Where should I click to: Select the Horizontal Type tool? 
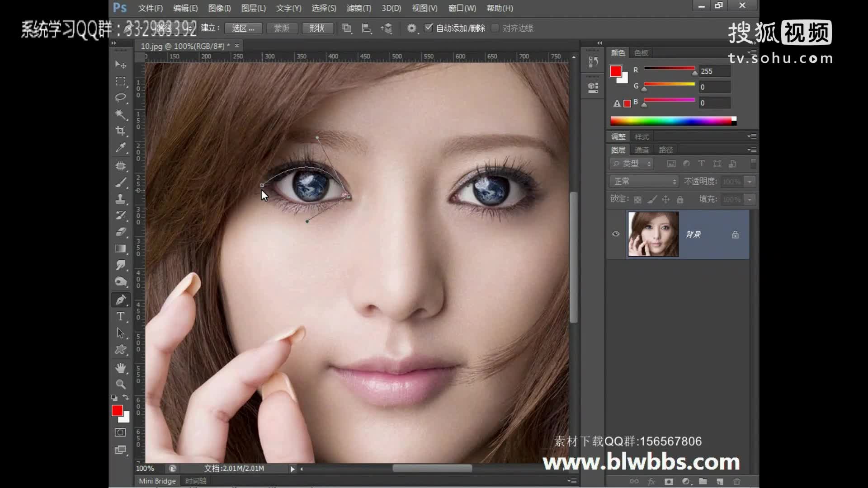(120, 316)
